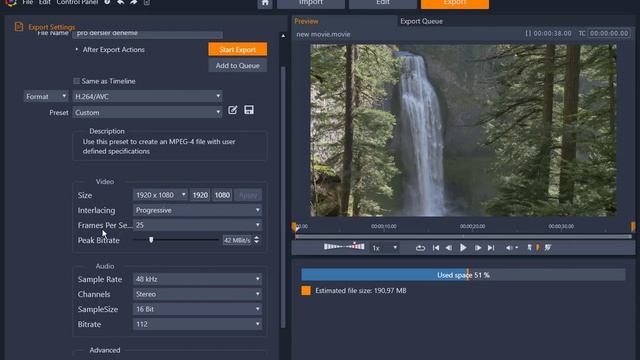Open the playback speed 1x dropdown
Viewport: 640px width, 360px height.
tap(384, 248)
